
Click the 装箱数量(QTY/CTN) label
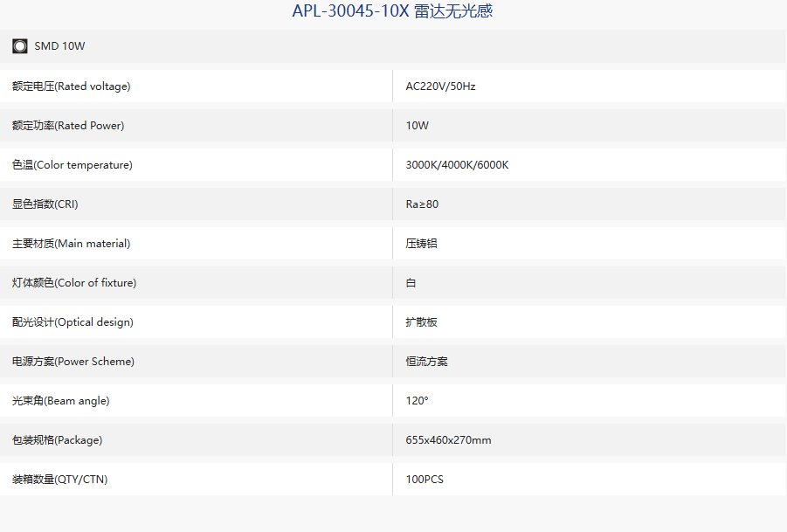[x=59, y=480]
